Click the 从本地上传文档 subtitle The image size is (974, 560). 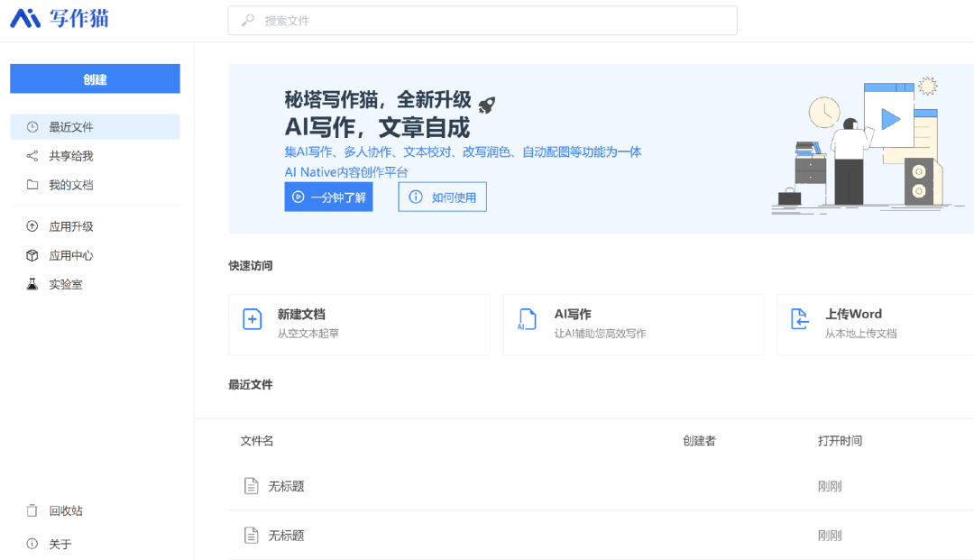[861, 334]
